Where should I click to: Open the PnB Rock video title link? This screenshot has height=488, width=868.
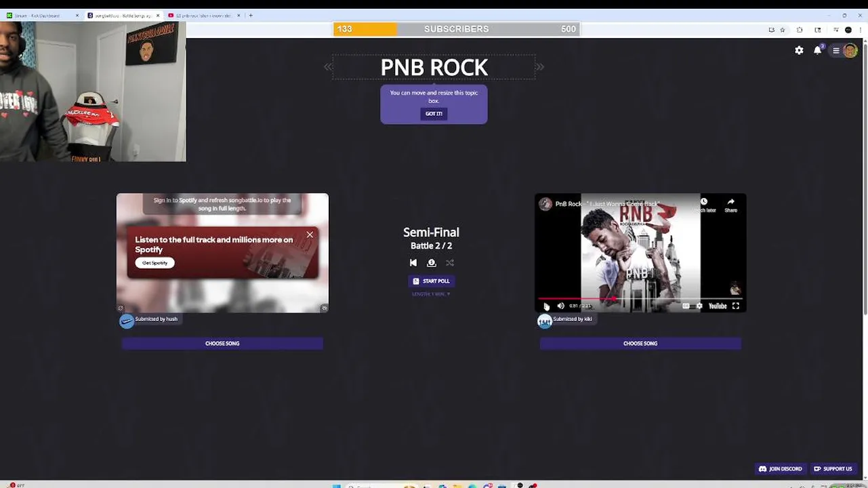pos(608,204)
